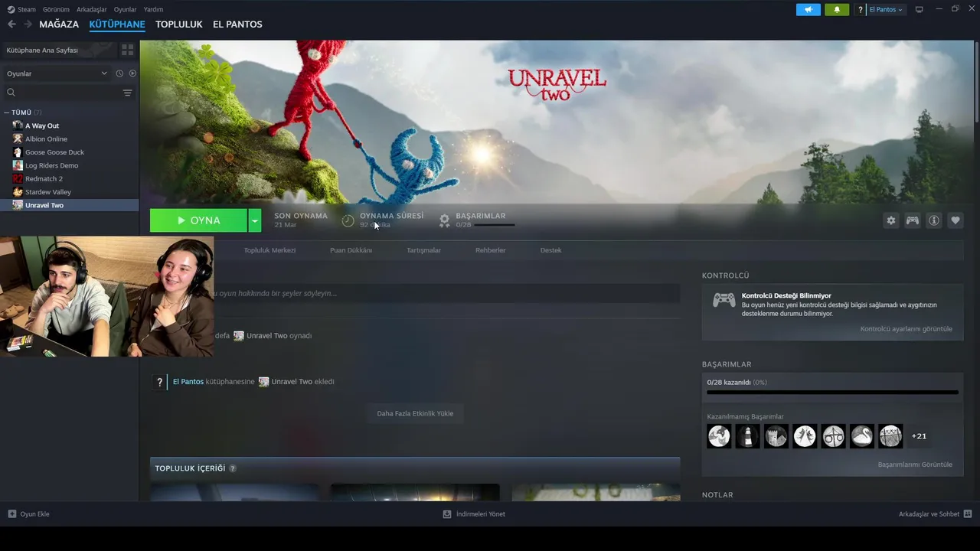Click the Big Picture mode monitor icon

tap(920, 10)
